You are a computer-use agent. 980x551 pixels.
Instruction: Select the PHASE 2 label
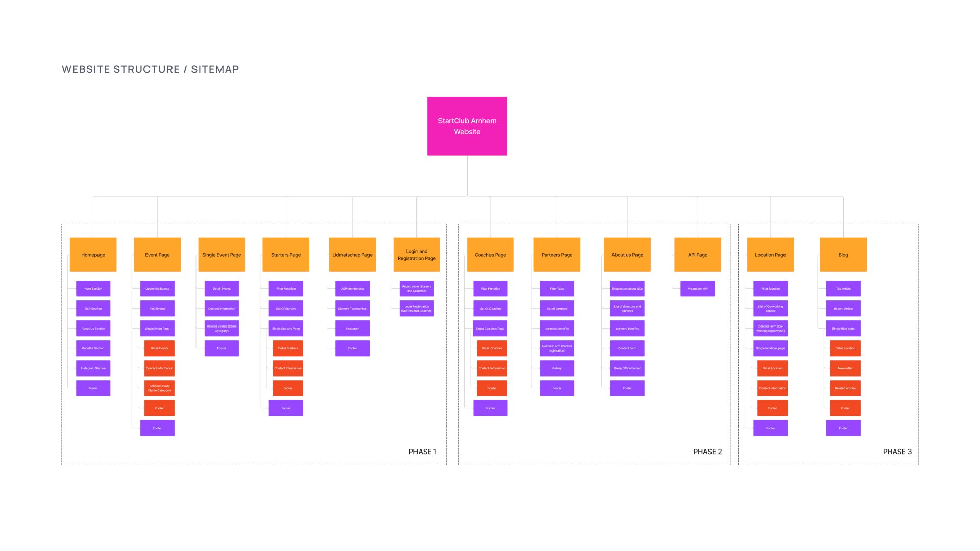tap(707, 452)
